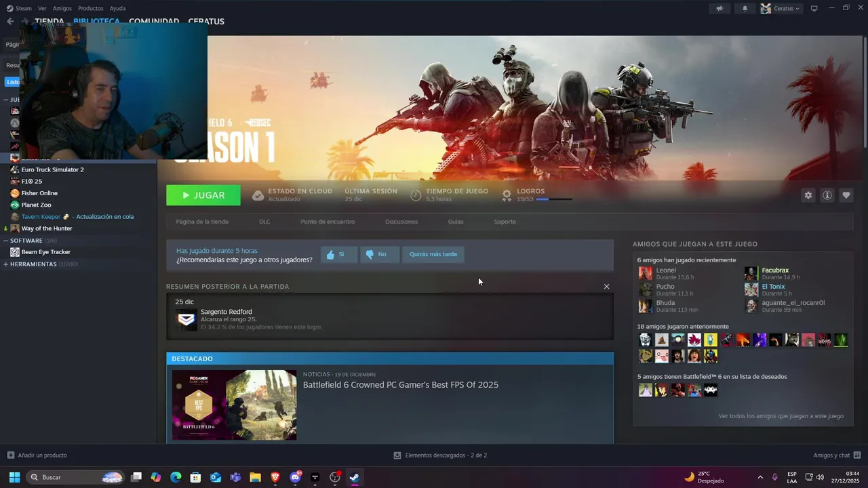
Task: Click the green JUGAR play button
Action: tap(203, 195)
